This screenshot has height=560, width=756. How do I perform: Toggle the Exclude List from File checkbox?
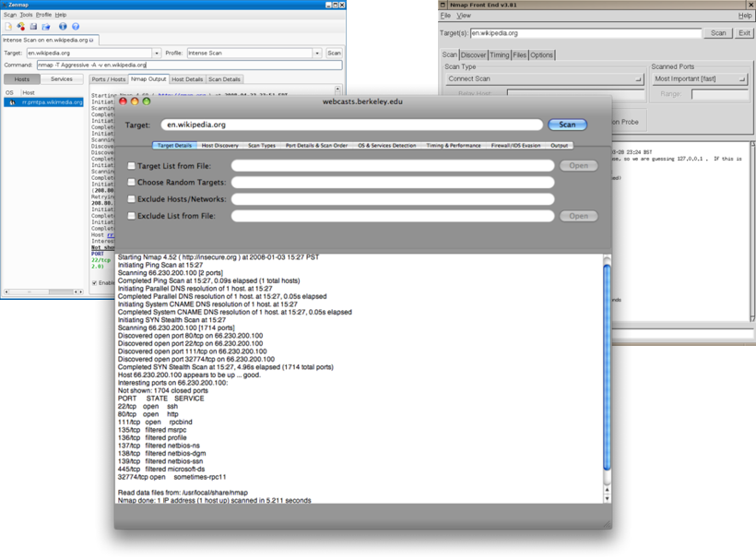[x=131, y=216]
